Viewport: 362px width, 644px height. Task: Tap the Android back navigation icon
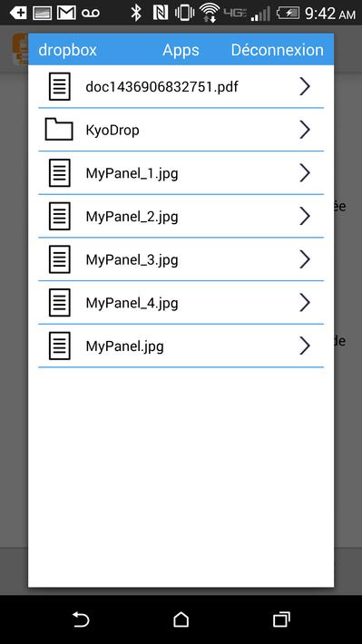click(x=81, y=620)
